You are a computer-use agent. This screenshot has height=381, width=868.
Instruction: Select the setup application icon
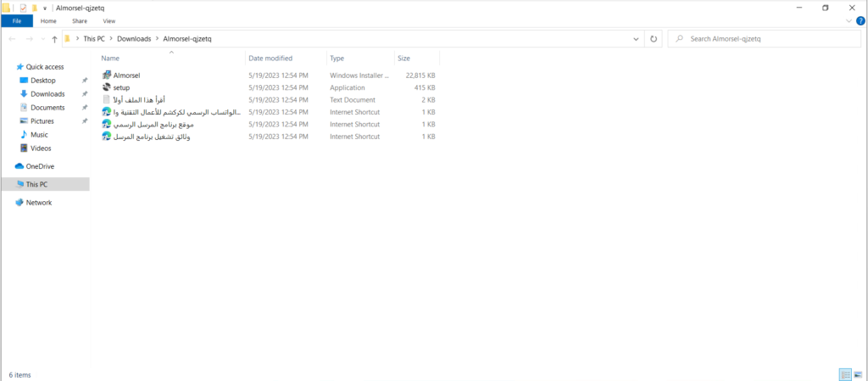[107, 87]
